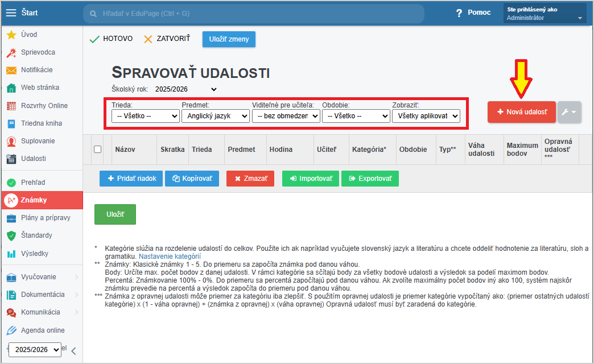Open Notifikácie envelope icon in sidebar
Viewport: 594px width, 364px height.
point(11,70)
